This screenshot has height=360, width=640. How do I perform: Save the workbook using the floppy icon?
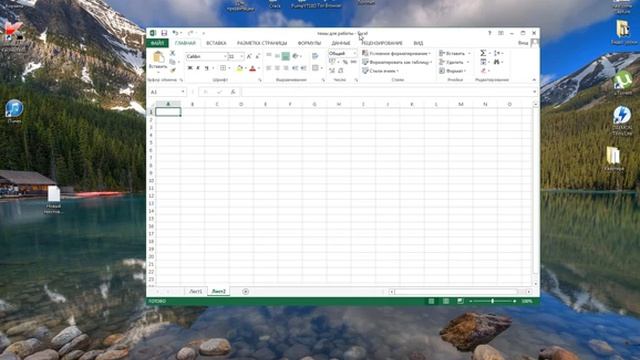coord(164,33)
